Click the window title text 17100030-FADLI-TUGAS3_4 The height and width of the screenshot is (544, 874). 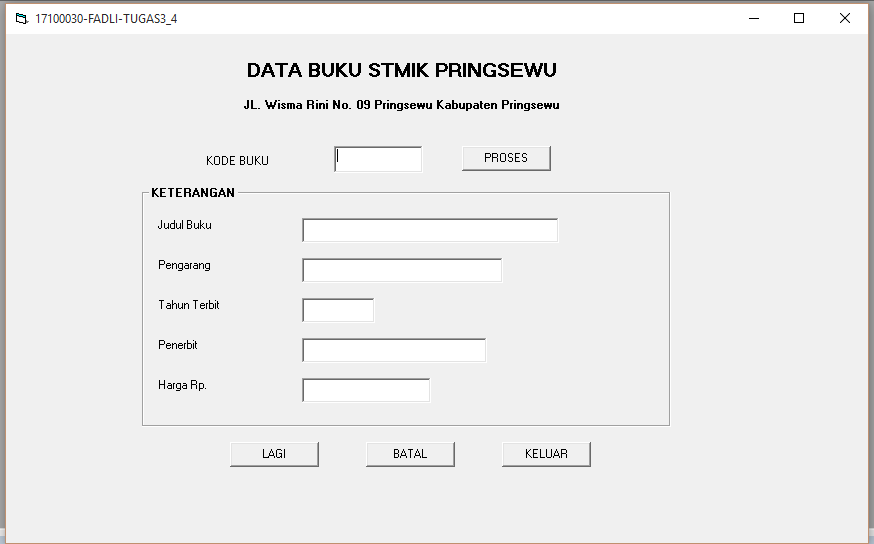(106, 19)
